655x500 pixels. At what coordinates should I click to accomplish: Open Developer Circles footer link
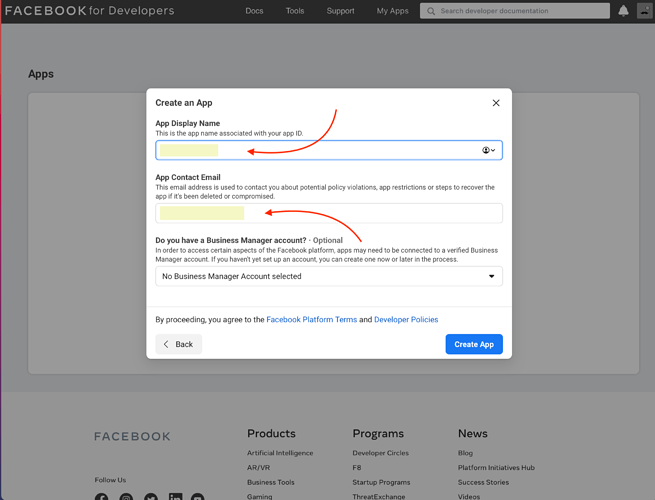tap(381, 453)
